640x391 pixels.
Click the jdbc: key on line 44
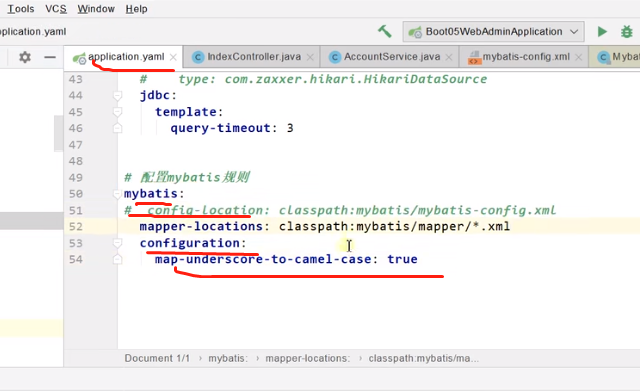[158, 95]
